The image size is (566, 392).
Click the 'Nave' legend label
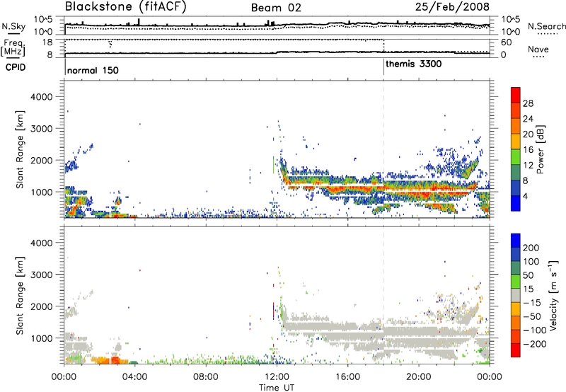tap(538, 49)
